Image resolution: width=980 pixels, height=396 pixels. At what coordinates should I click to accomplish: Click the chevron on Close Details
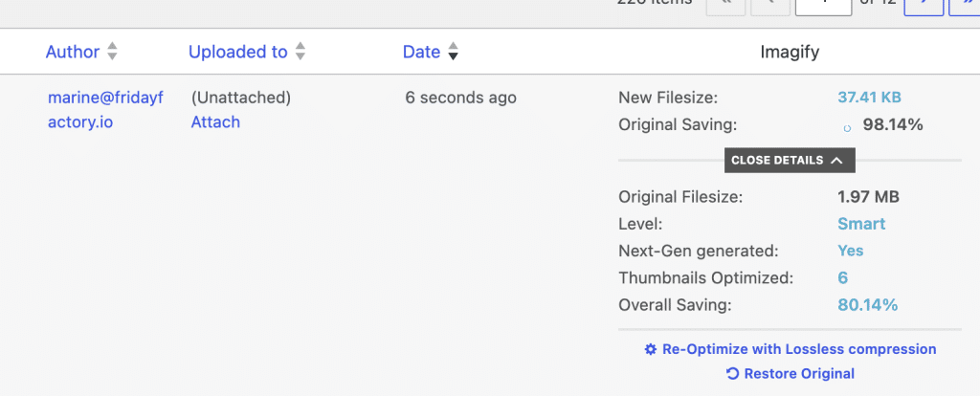[x=837, y=161]
